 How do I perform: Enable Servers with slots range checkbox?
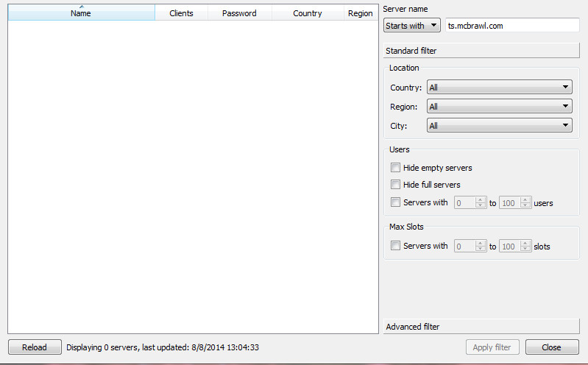pos(396,246)
